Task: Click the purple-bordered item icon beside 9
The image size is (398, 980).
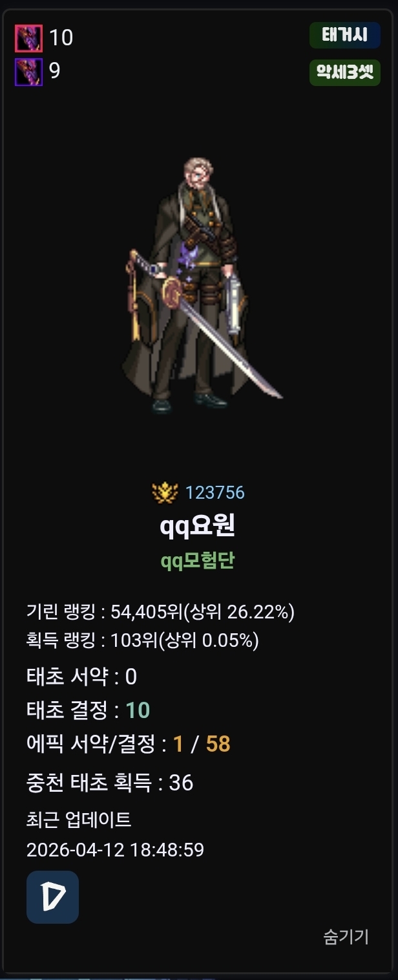Action: pyautogui.click(x=28, y=72)
